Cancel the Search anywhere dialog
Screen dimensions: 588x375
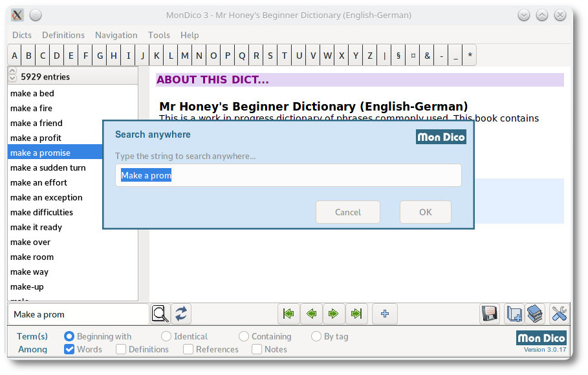click(x=348, y=212)
